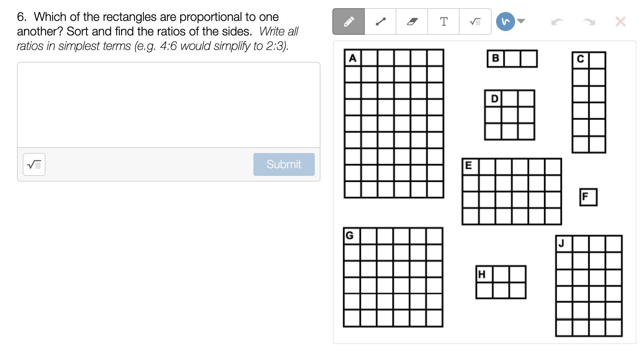Open equation editor below answer box

click(34, 164)
